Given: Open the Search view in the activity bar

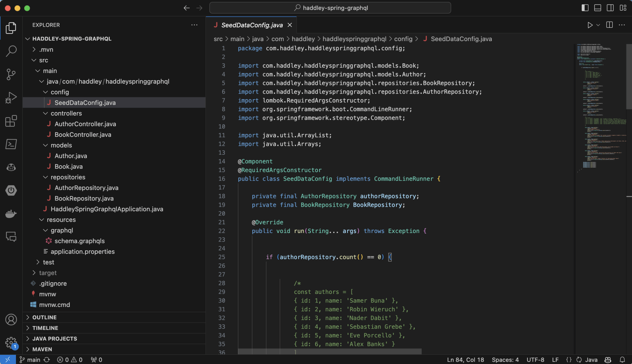Looking at the screenshot, I should 11,51.
